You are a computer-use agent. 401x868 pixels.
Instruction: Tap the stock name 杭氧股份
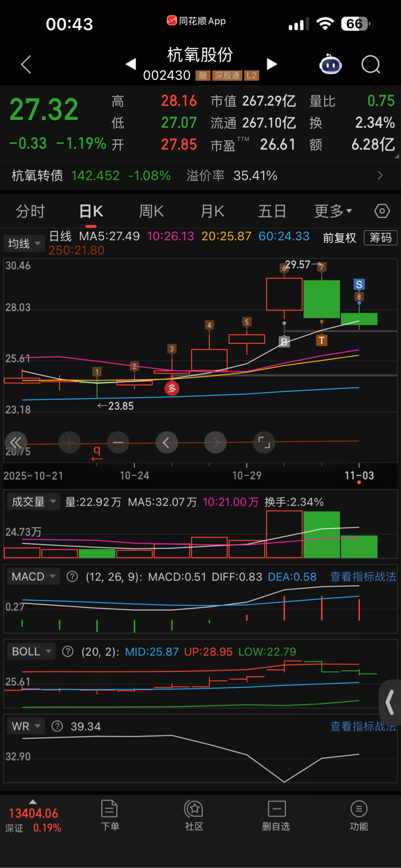pos(200,54)
